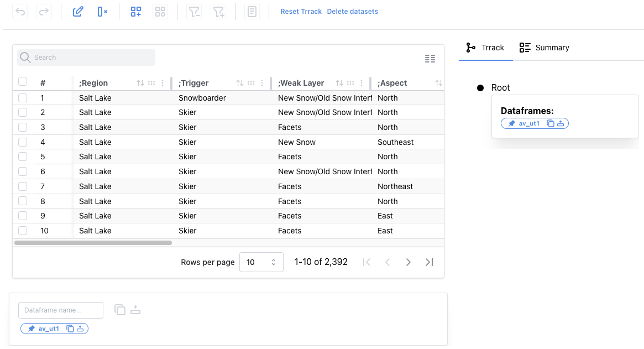
Task: Click the add group icon with plus
Action: (136, 12)
